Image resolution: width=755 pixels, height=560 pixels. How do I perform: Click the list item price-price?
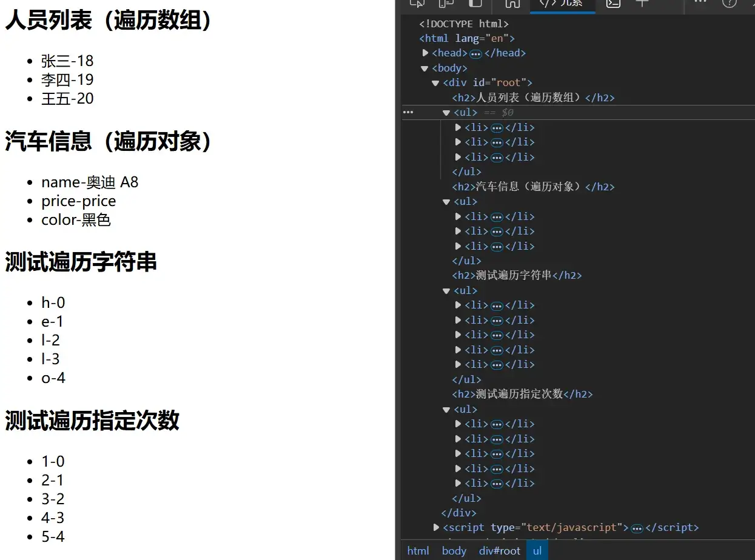[x=79, y=201]
